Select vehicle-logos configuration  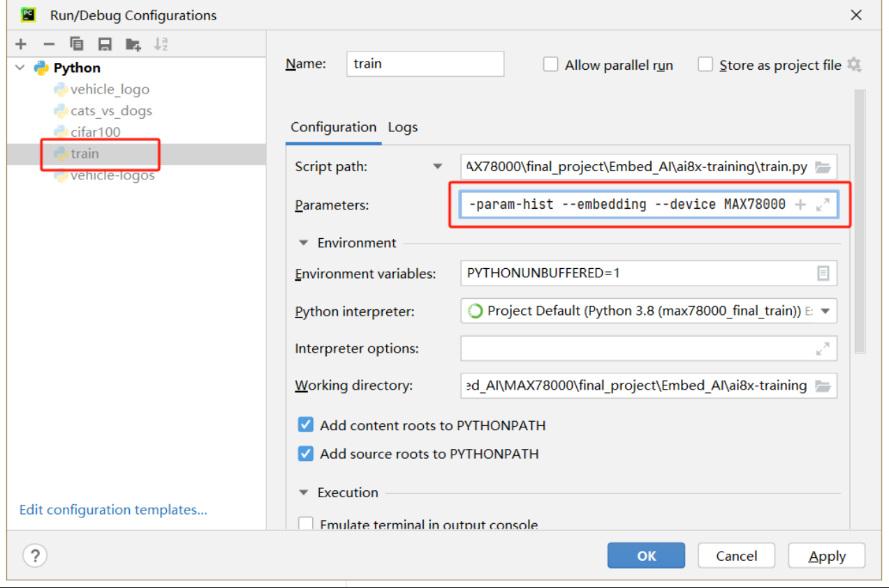click(112, 175)
